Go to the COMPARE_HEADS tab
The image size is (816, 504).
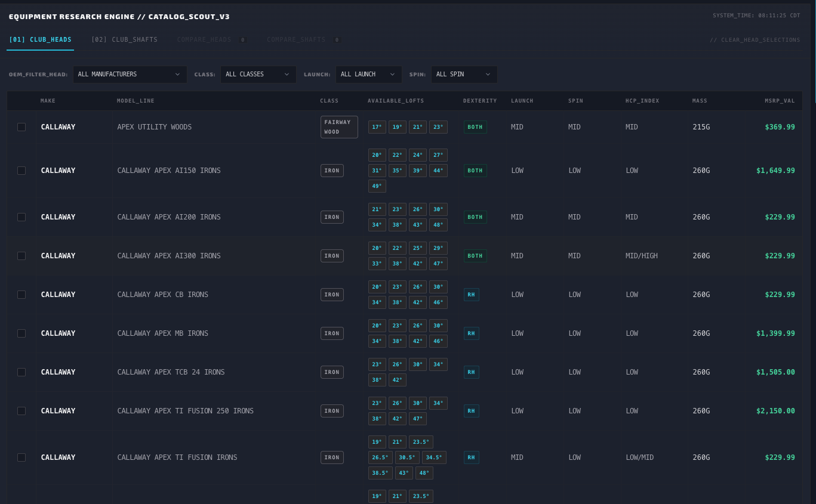tap(212, 40)
